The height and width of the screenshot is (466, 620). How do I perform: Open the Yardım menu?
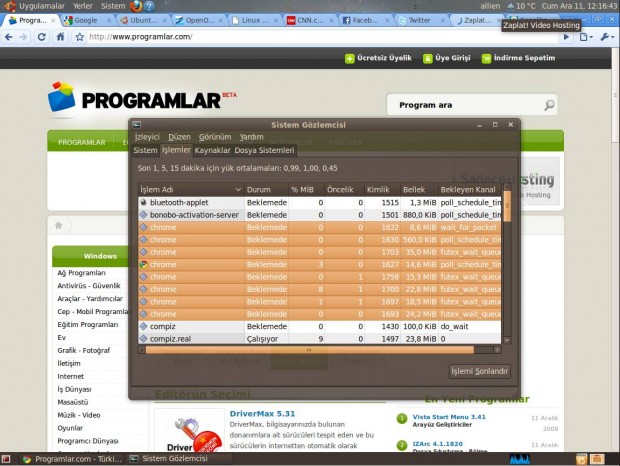coord(251,137)
